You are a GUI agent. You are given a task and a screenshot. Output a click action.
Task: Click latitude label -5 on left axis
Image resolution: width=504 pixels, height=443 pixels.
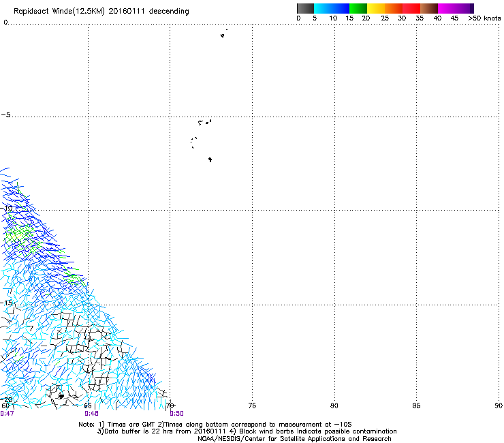6,115
